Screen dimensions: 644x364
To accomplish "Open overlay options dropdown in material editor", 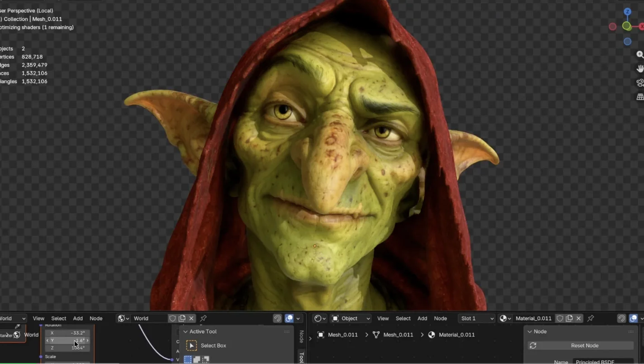I will (x=642, y=318).
